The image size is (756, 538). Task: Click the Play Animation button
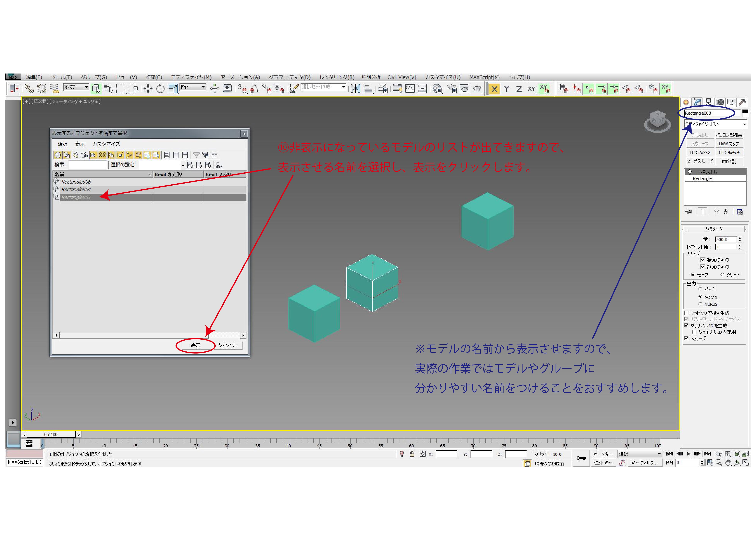point(688,454)
